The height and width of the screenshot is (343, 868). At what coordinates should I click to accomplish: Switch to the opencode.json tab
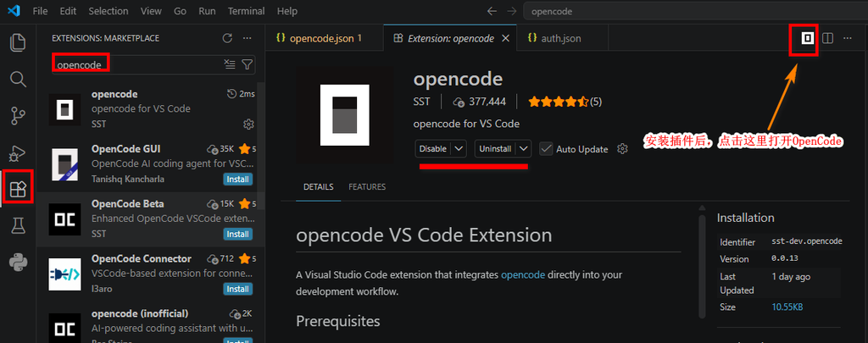(x=324, y=39)
